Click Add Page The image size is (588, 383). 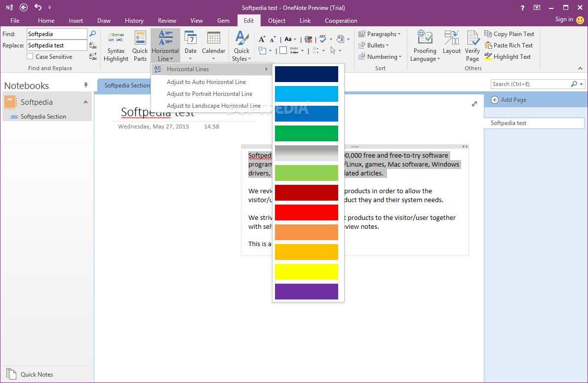[509, 100]
